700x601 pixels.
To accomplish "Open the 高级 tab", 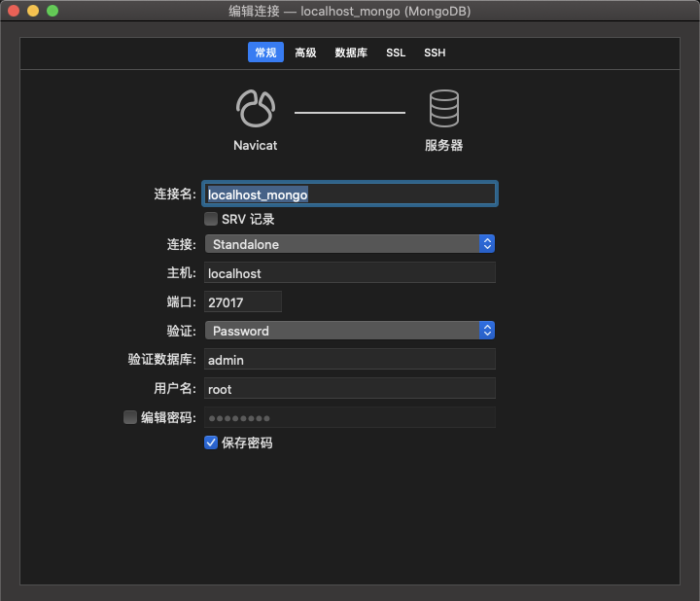I will [x=305, y=53].
